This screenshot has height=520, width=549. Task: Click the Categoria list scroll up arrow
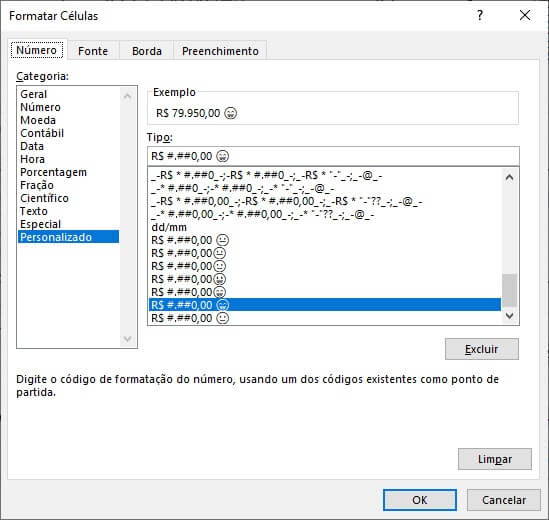pyautogui.click(x=127, y=96)
